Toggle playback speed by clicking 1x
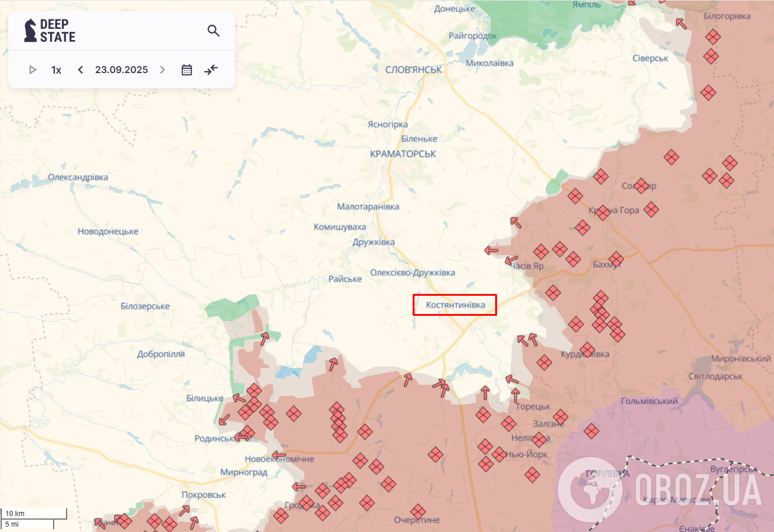Screen dimensions: 774x532 click(x=56, y=70)
